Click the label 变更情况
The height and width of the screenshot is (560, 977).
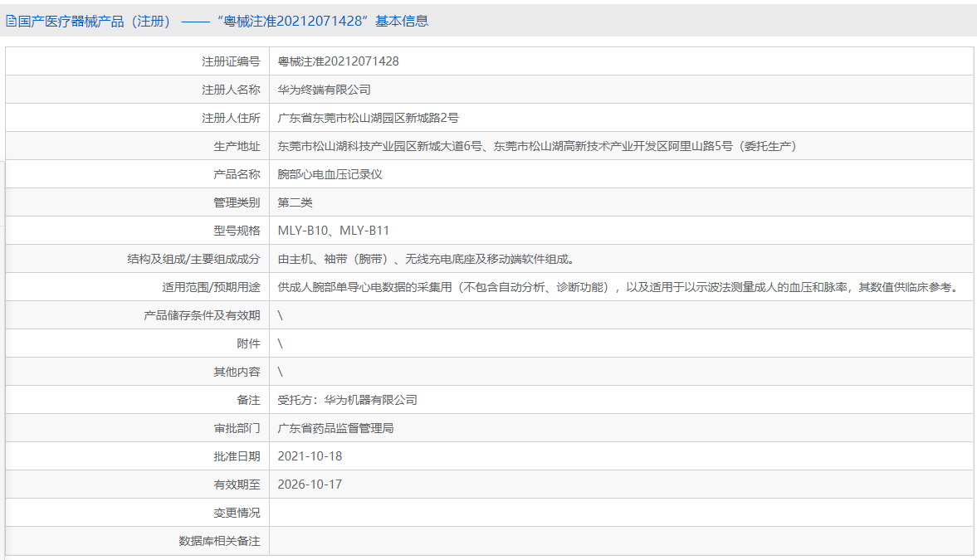[237, 513]
